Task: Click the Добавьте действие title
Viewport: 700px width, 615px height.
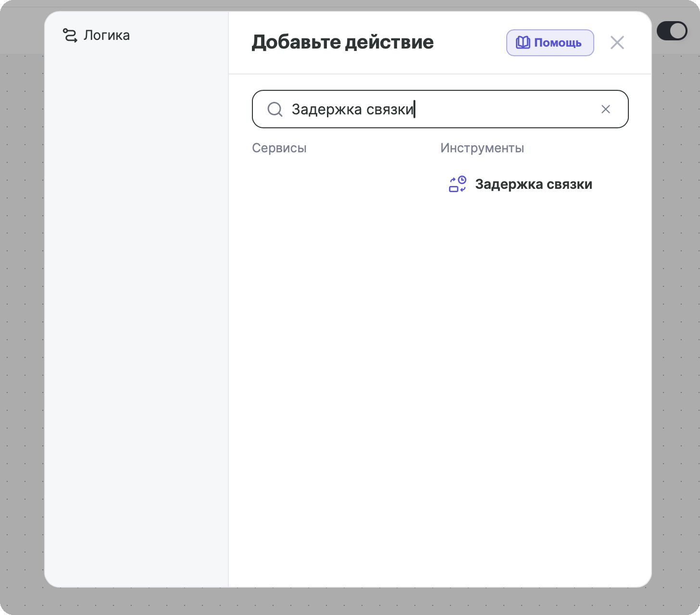Action: coord(343,42)
